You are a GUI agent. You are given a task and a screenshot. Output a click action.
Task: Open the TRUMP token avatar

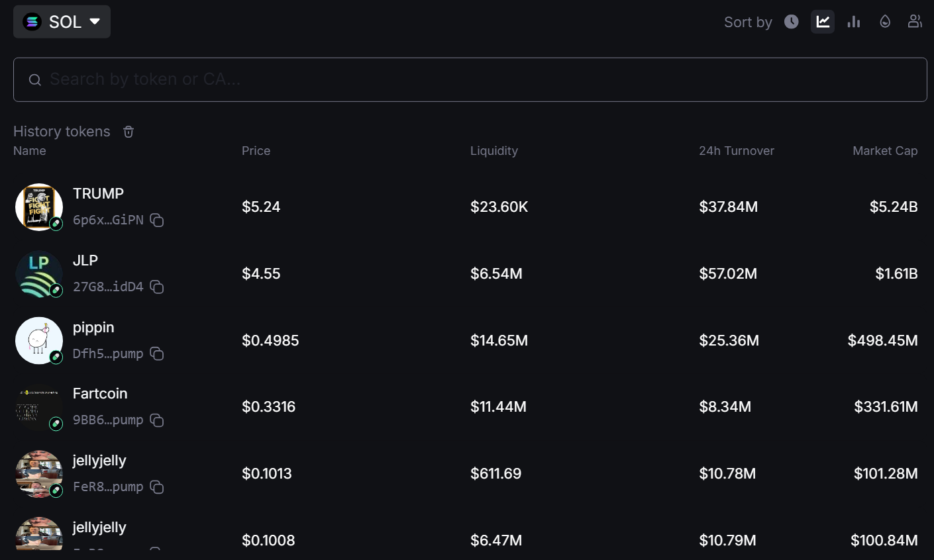[39, 207]
